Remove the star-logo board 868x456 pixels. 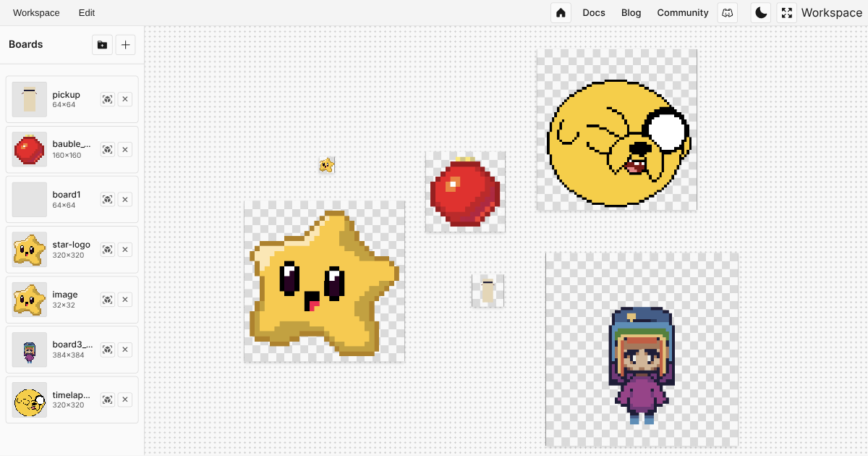tap(125, 249)
